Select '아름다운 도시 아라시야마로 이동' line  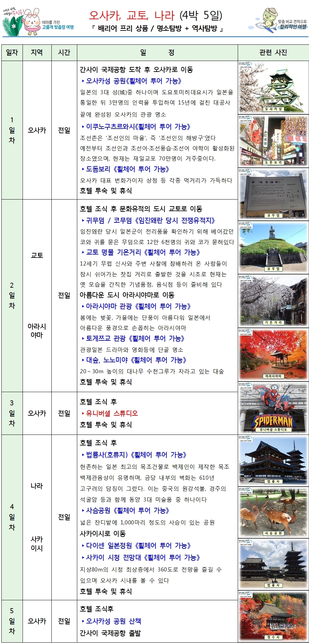(x=127, y=295)
